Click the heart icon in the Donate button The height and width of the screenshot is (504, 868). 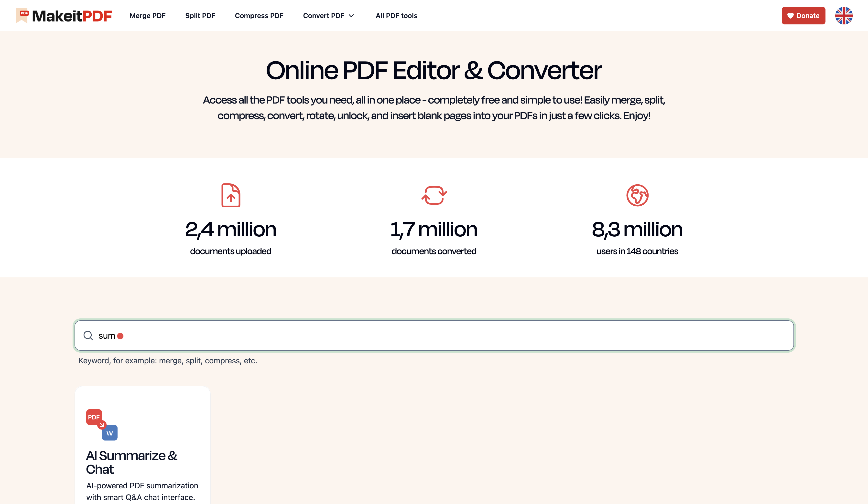click(x=791, y=15)
